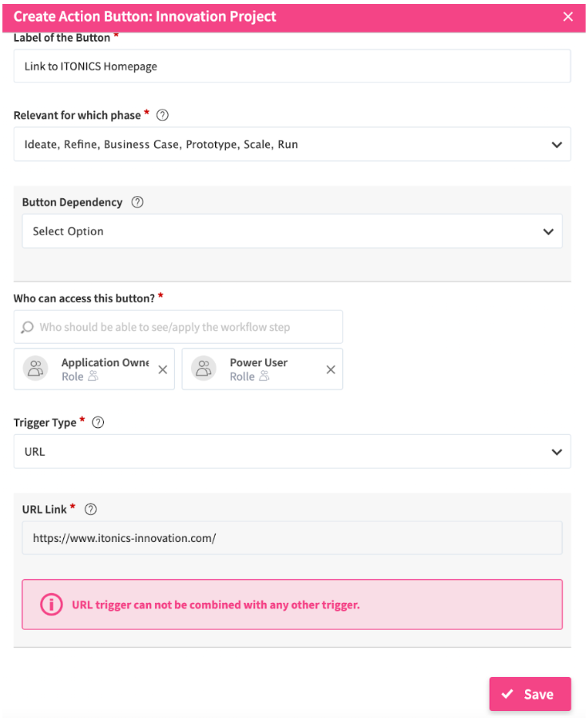Click the info icon in URL trigger warning
This screenshot has height=718, width=588.
tap(51, 604)
